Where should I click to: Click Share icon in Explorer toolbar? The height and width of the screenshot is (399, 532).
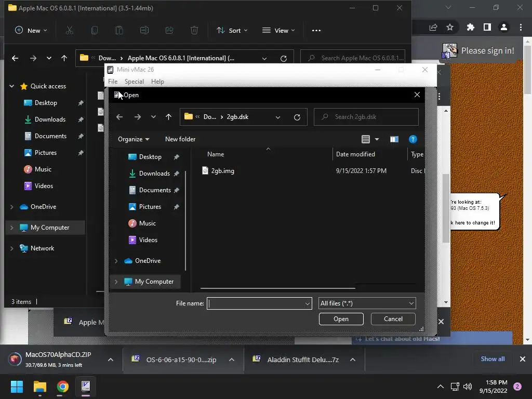(x=169, y=31)
